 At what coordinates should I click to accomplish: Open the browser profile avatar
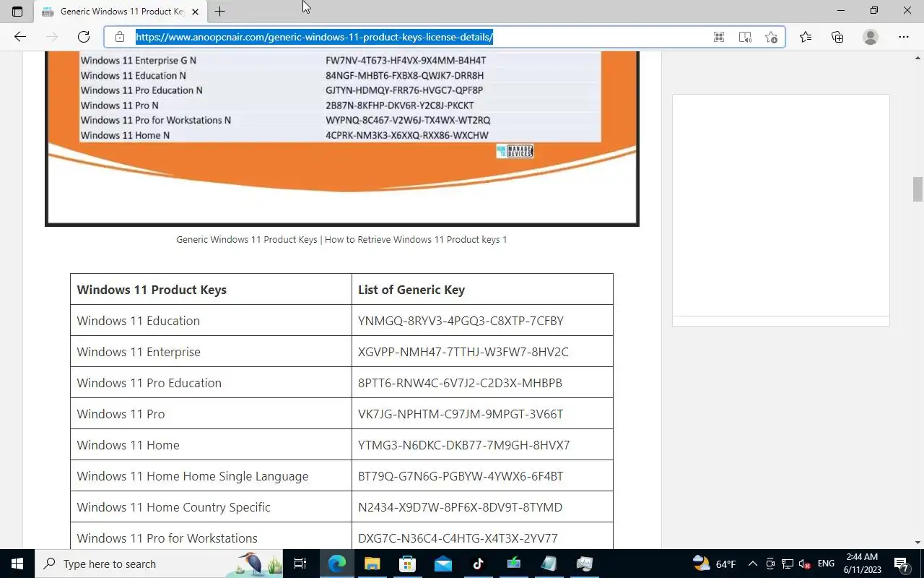tap(871, 37)
